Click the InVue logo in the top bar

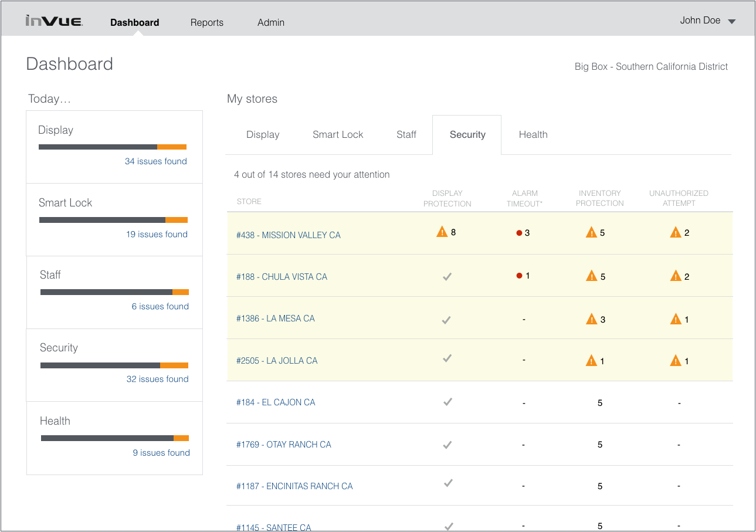click(54, 20)
